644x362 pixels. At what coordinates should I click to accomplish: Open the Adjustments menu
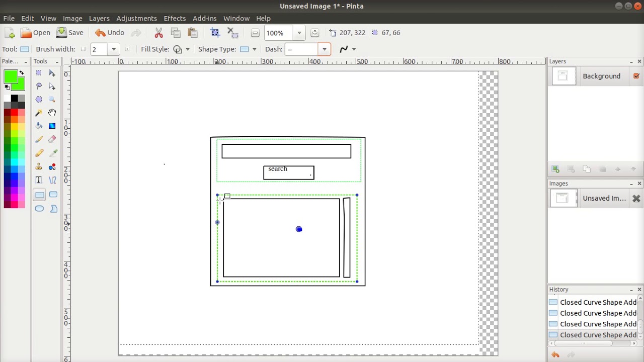136,18
